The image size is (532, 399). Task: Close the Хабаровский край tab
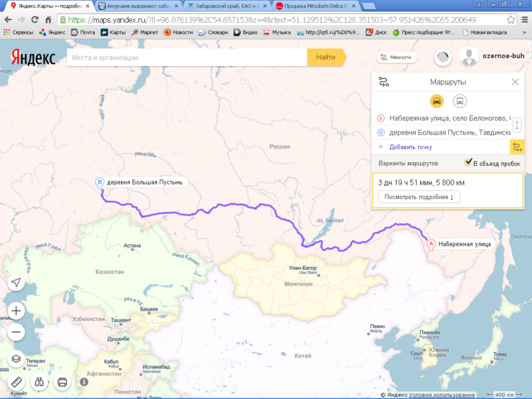[265, 6]
